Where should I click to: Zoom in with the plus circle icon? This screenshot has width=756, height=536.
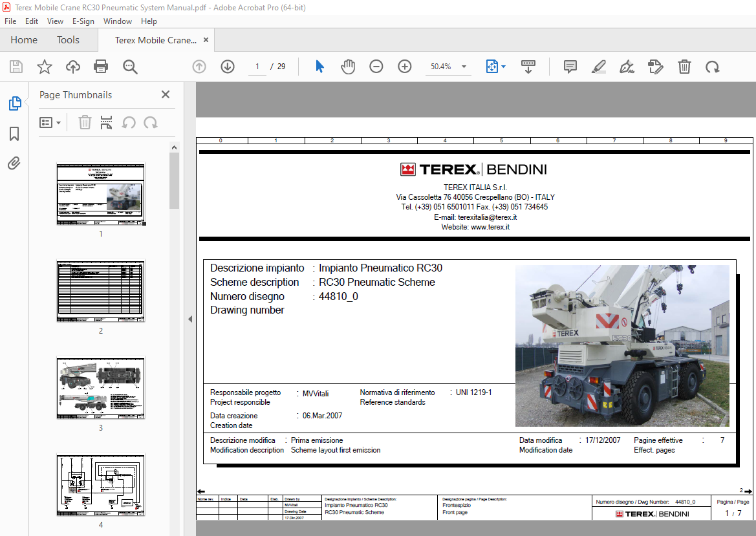point(405,67)
